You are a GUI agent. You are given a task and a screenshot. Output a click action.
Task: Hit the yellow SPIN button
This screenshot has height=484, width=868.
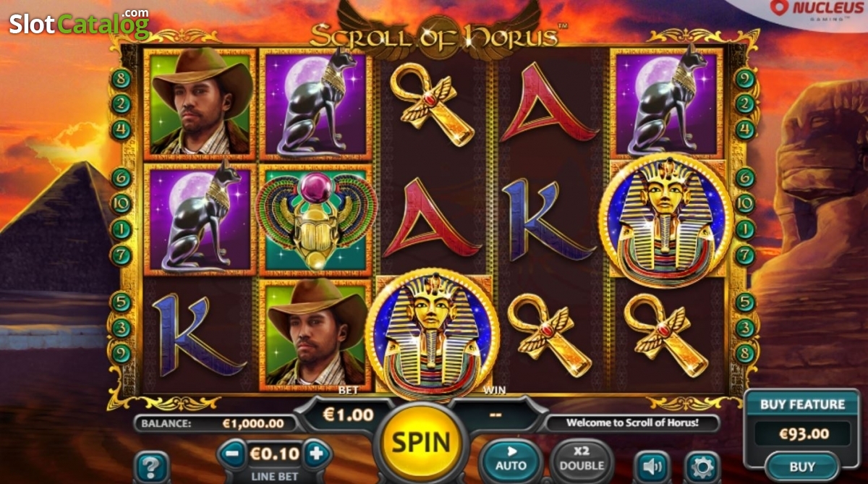(422, 441)
